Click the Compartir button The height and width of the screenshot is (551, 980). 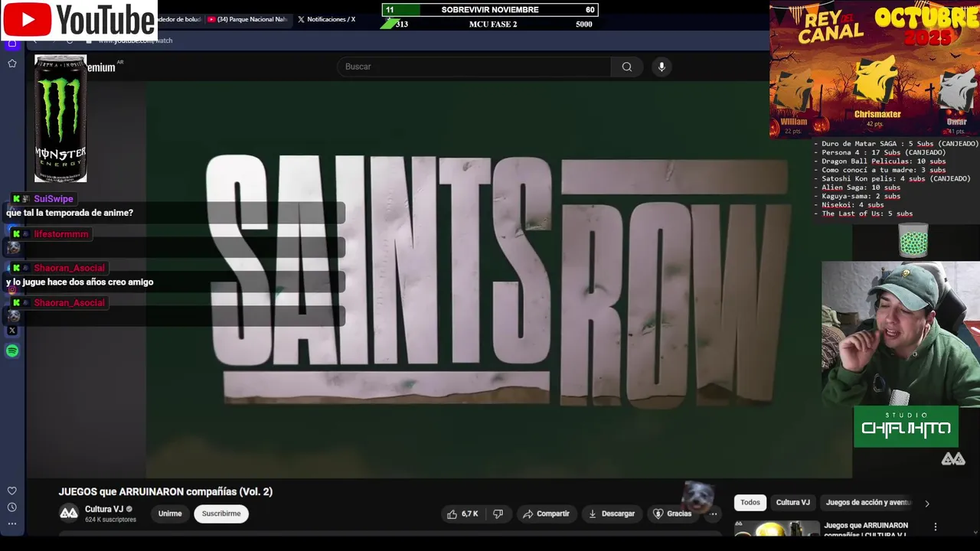(546, 514)
